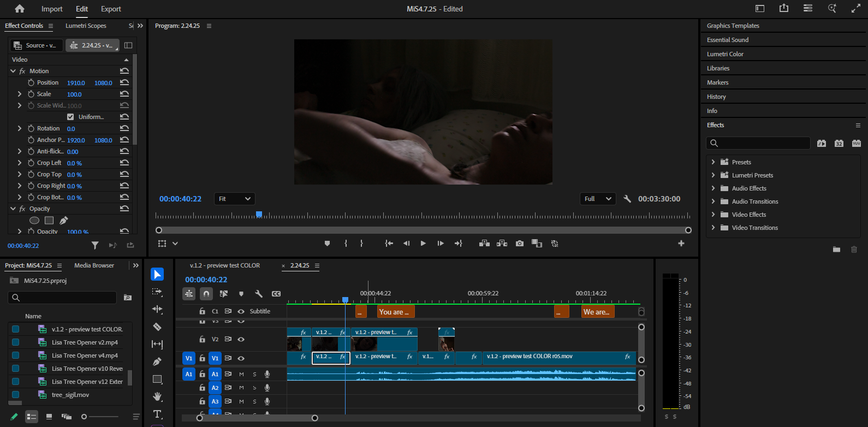This screenshot has height=427, width=868.
Task: Enable voice-over record on A1
Action: click(x=267, y=374)
